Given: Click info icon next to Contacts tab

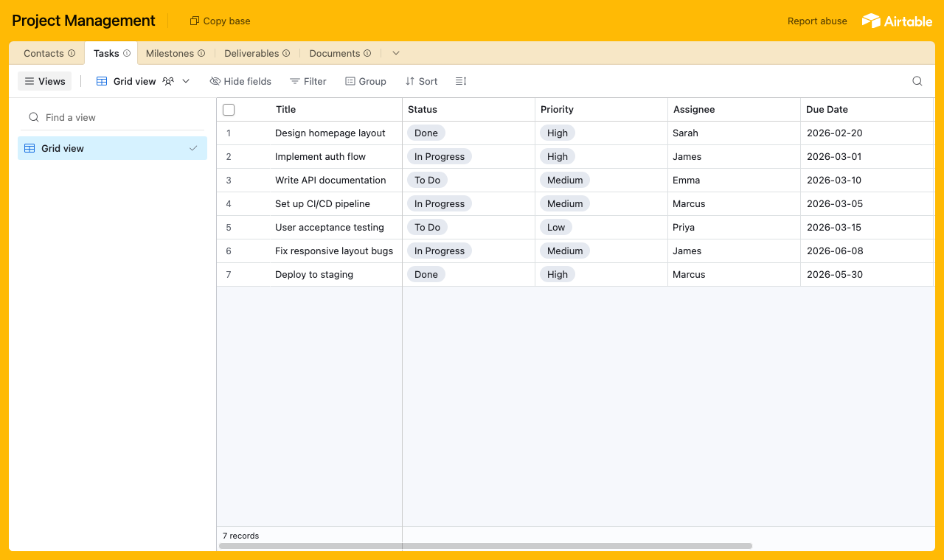Looking at the screenshot, I should [72, 53].
